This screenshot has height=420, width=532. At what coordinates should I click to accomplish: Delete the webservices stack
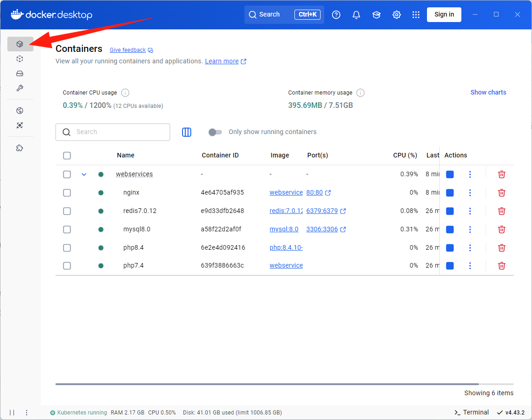(501, 174)
